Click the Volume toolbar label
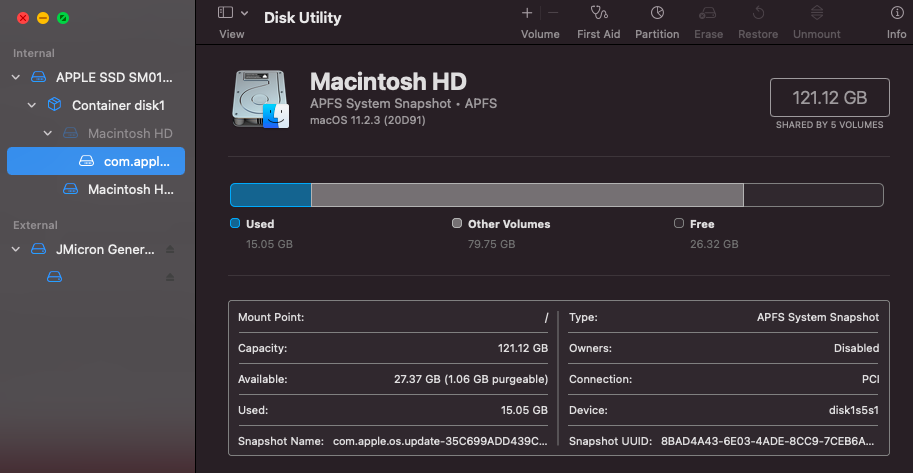 [x=540, y=34]
